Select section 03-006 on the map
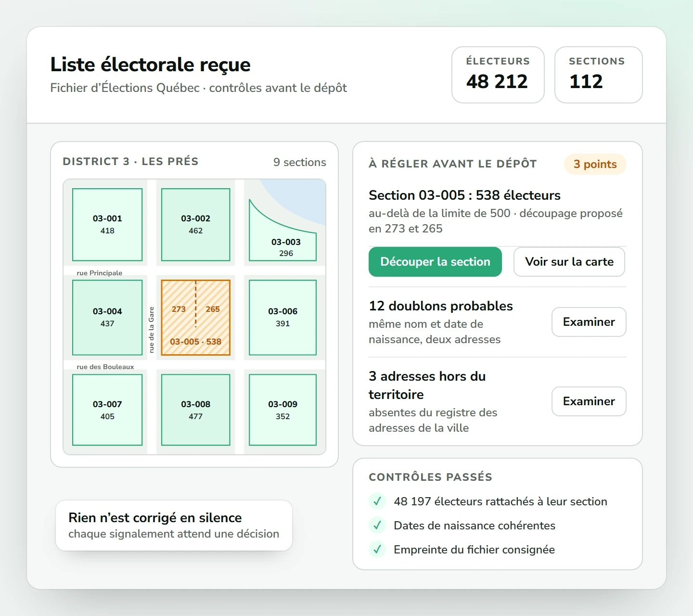Image resolution: width=693 pixels, height=616 pixels. (282, 318)
